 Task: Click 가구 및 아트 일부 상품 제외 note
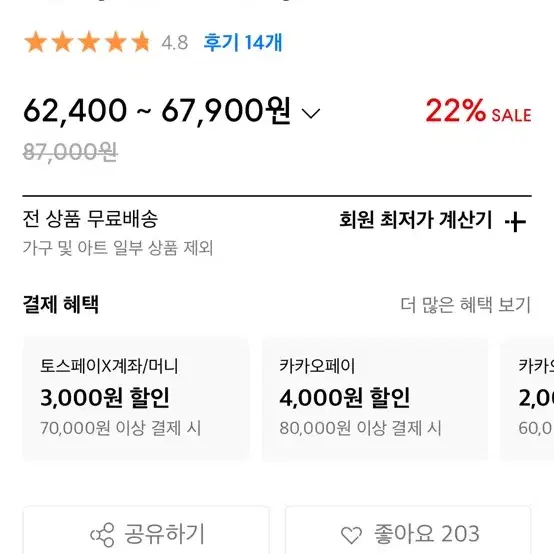pos(118,248)
